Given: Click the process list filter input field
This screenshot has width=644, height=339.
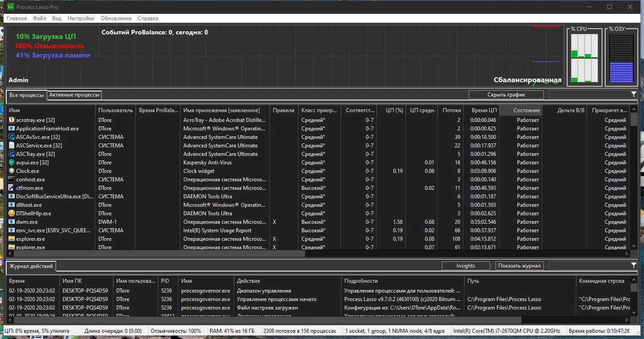Looking at the screenshot, I should pyautogui.click(x=589, y=94).
